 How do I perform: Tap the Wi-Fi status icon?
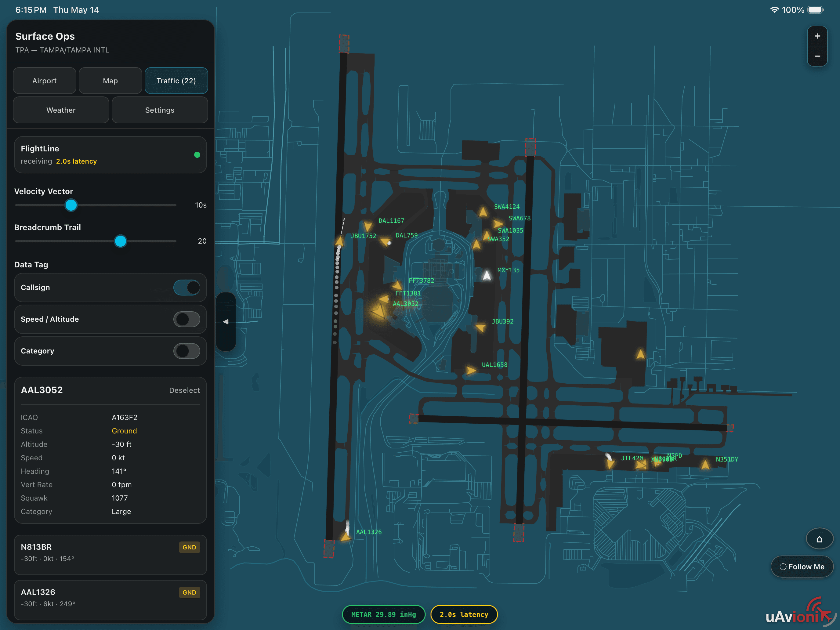tap(774, 9)
